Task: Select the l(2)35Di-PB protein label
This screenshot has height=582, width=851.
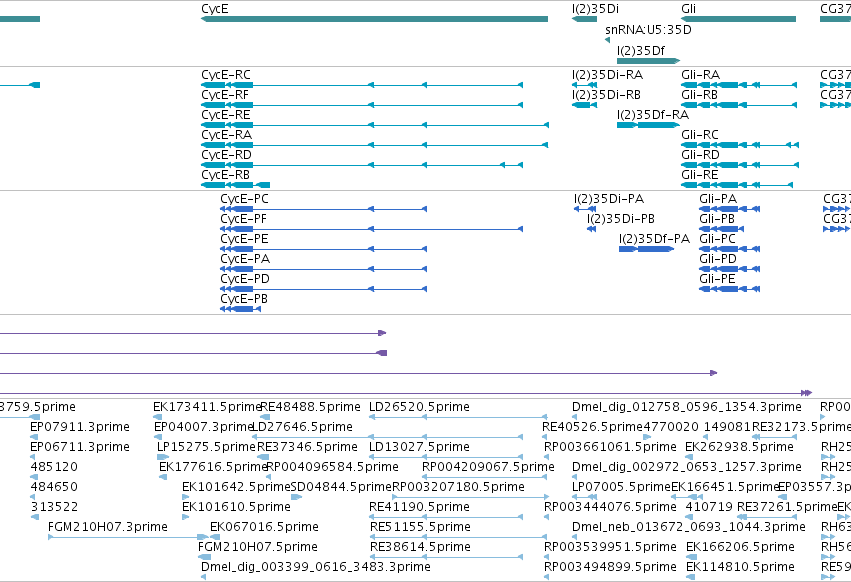Action: tap(621, 219)
